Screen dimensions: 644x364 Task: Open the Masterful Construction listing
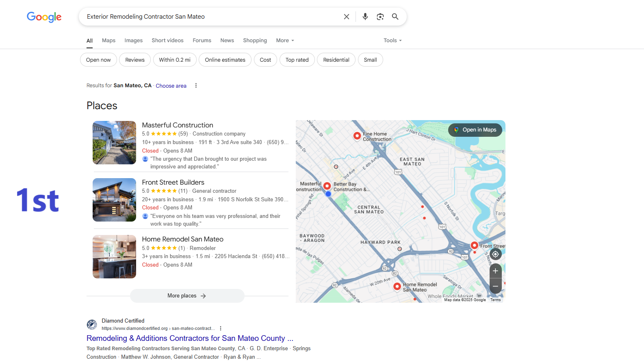click(178, 125)
